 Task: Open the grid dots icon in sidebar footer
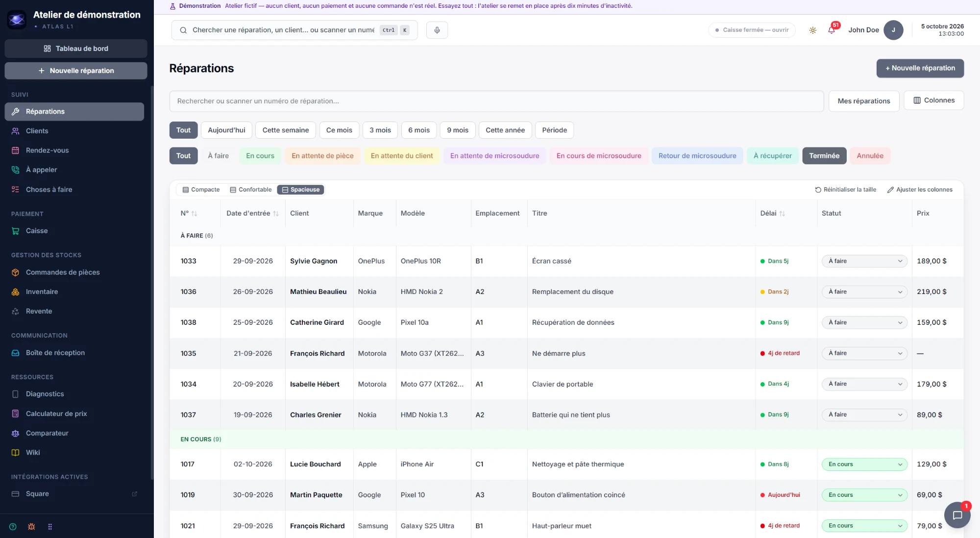50,527
